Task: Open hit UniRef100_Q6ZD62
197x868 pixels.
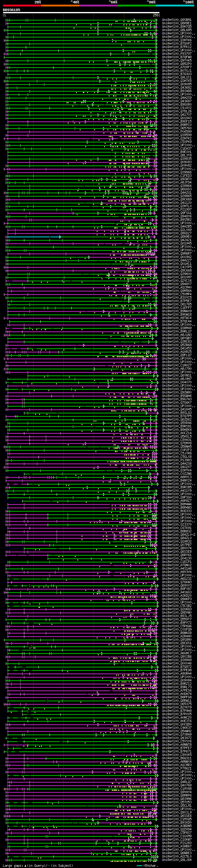Action: click(x=176, y=419)
